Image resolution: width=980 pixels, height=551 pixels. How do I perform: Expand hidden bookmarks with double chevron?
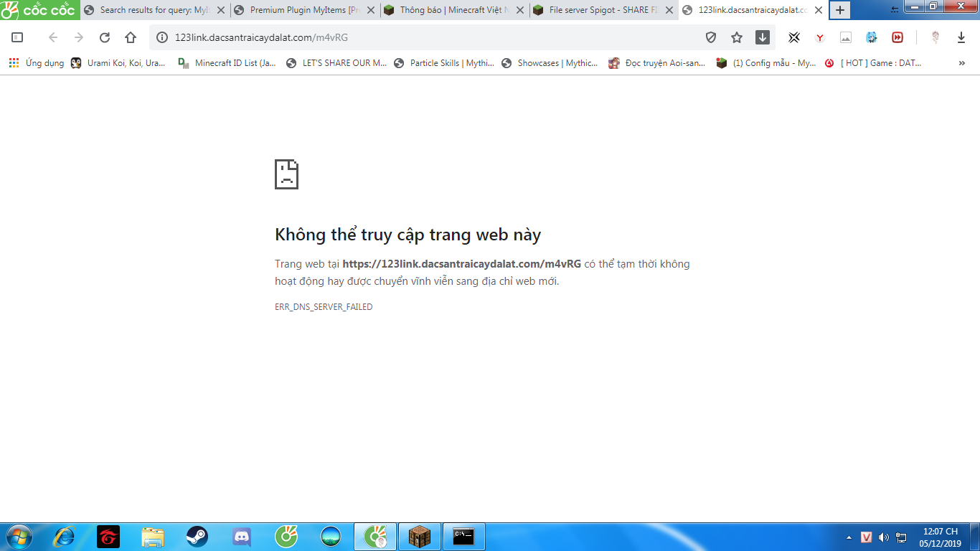[x=962, y=63]
